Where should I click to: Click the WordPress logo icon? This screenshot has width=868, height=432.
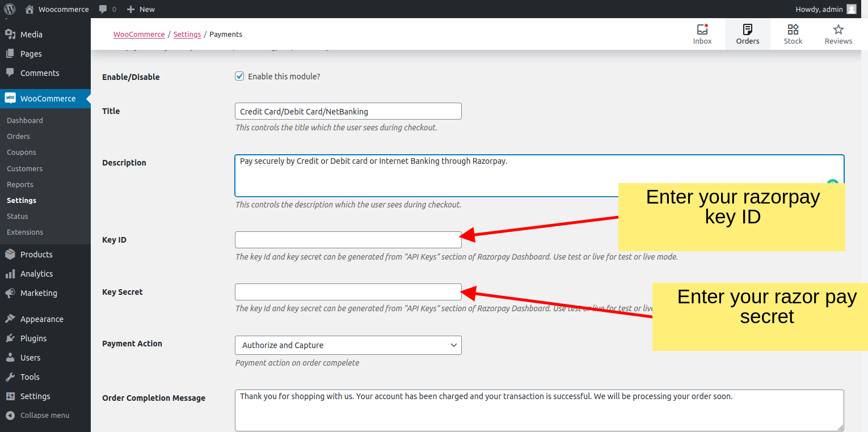tap(10, 9)
